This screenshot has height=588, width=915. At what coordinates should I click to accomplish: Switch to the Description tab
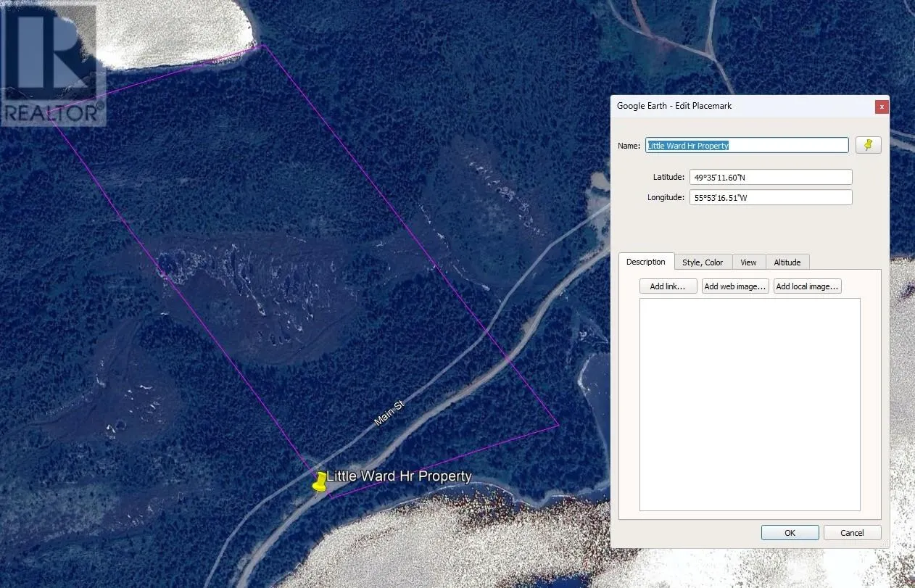coord(645,262)
